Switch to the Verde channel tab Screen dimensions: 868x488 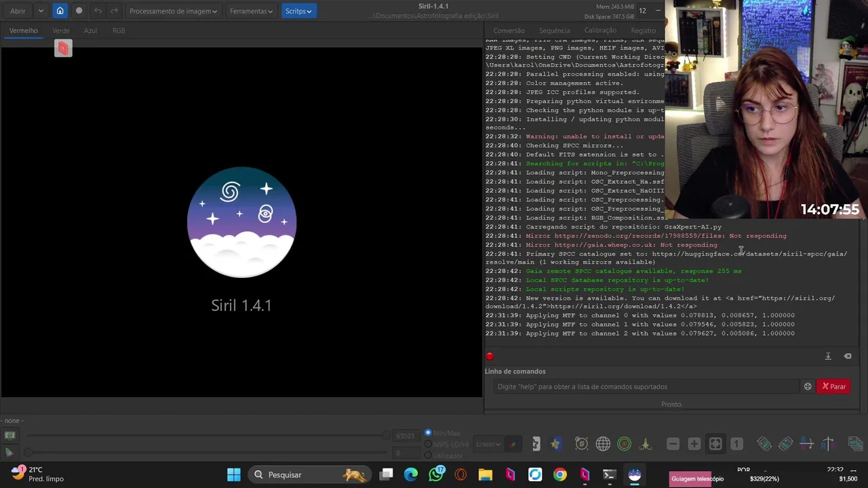[x=61, y=30]
